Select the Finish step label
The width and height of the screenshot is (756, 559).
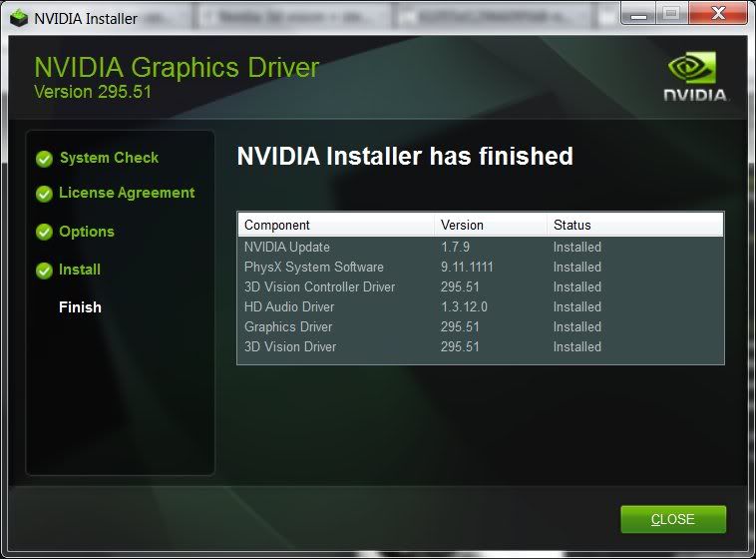pyautogui.click(x=80, y=307)
